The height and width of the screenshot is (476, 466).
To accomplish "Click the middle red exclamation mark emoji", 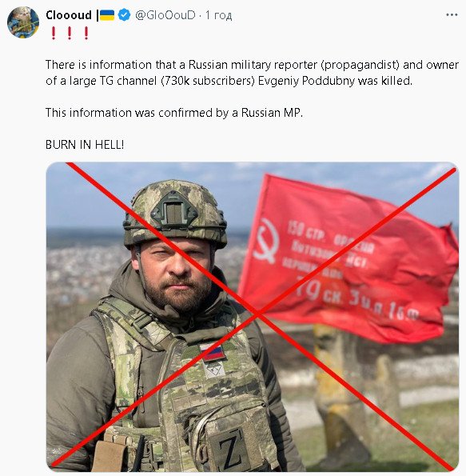I will coord(70,33).
